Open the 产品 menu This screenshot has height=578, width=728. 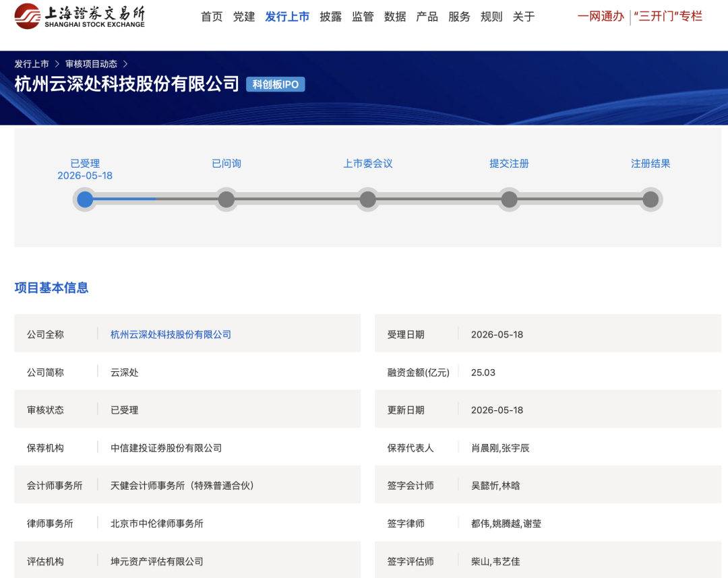(x=427, y=17)
